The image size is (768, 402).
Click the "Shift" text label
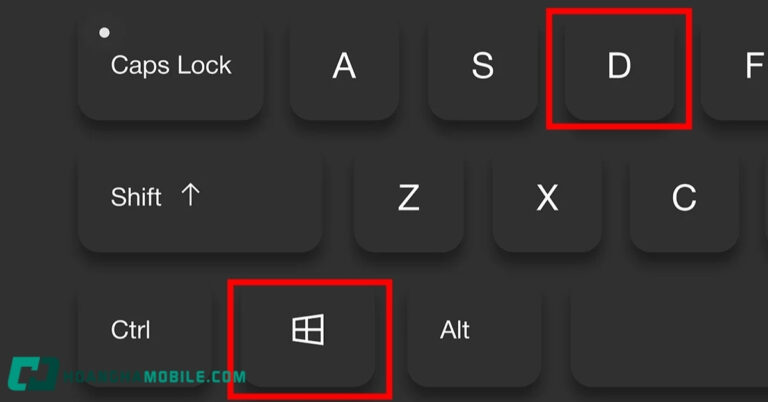pyautogui.click(x=136, y=197)
